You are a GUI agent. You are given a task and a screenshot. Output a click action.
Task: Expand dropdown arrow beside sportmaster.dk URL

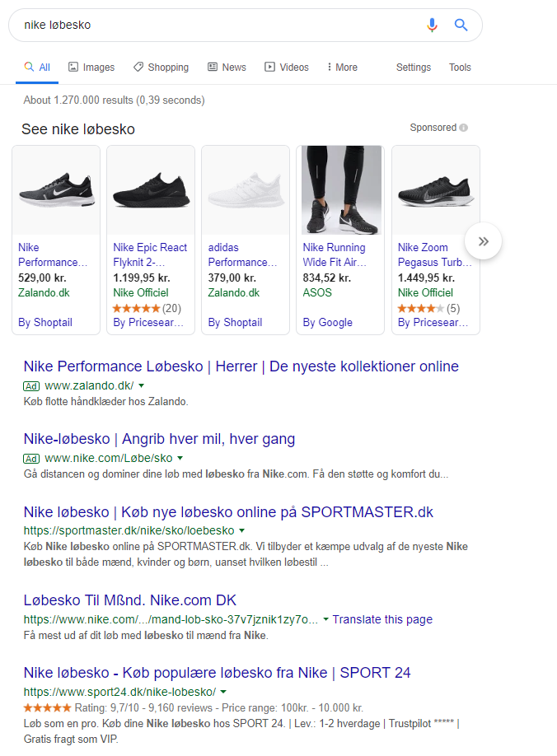[241, 530]
